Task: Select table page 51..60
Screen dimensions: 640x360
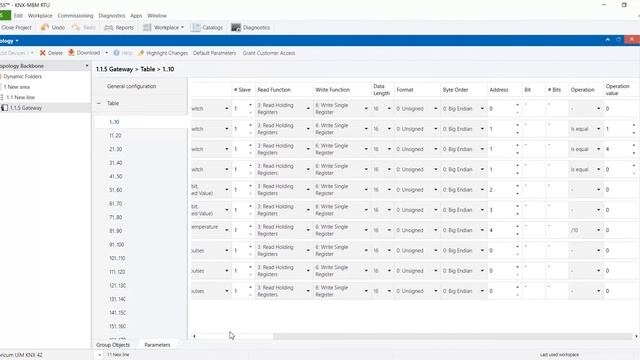Action: point(116,190)
